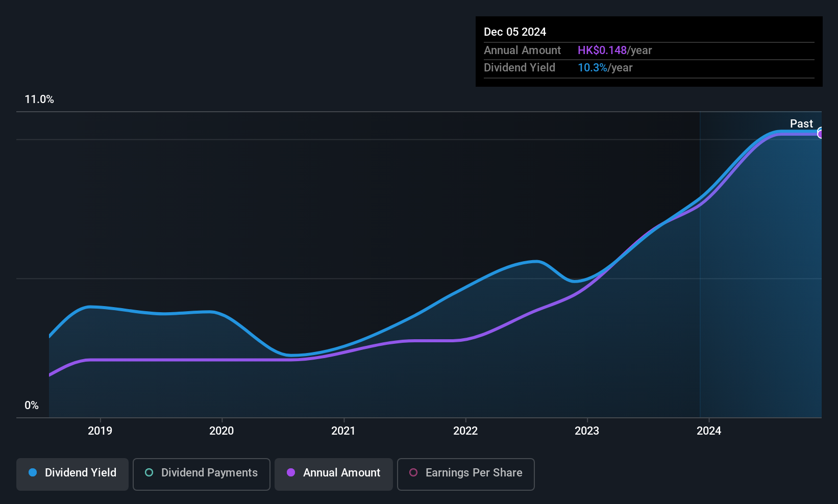Click the 2021 x-axis label
This screenshot has width=838, height=504.
(343, 431)
